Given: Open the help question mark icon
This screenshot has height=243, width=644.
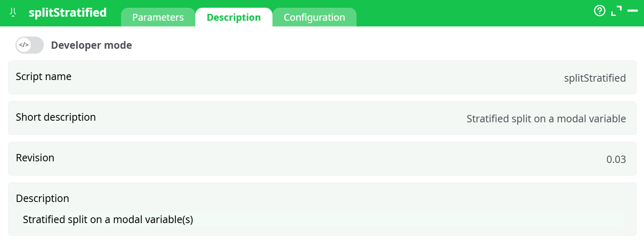Looking at the screenshot, I should coord(600,11).
